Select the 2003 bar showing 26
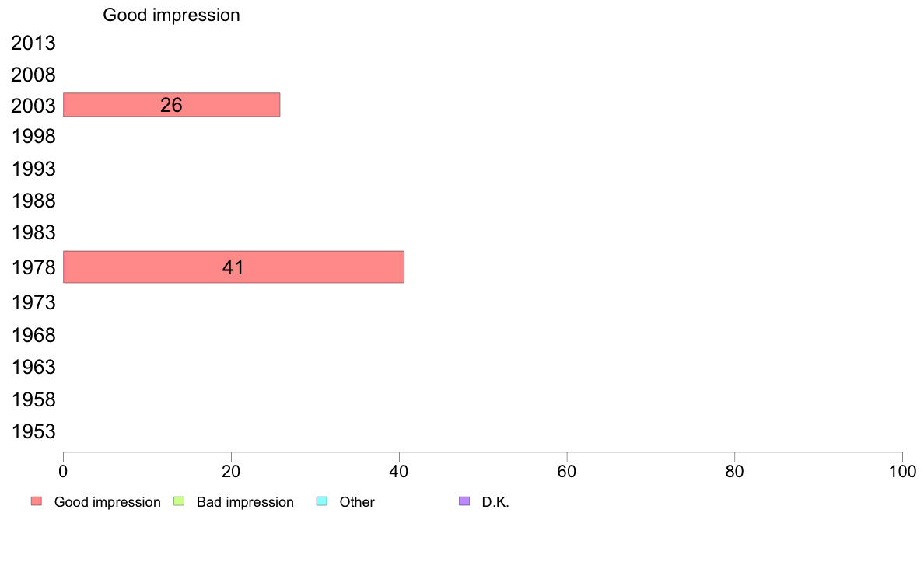Viewport: 924px width, 572px height. 171,105
